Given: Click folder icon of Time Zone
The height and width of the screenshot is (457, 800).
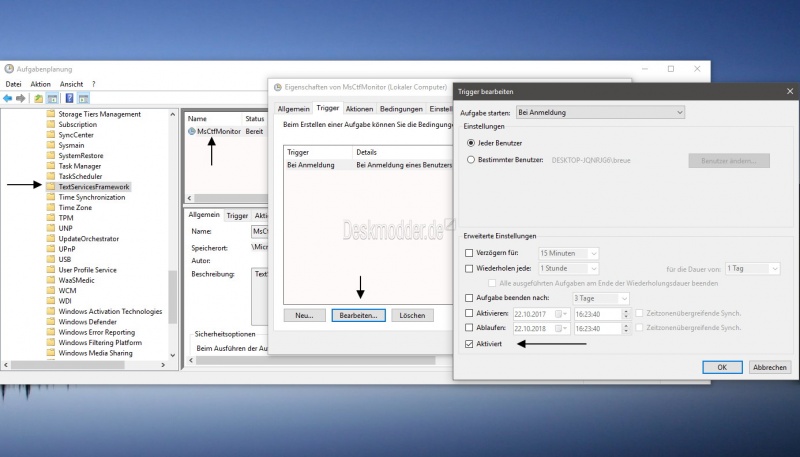Looking at the screenshot, I should coord(51,207).
